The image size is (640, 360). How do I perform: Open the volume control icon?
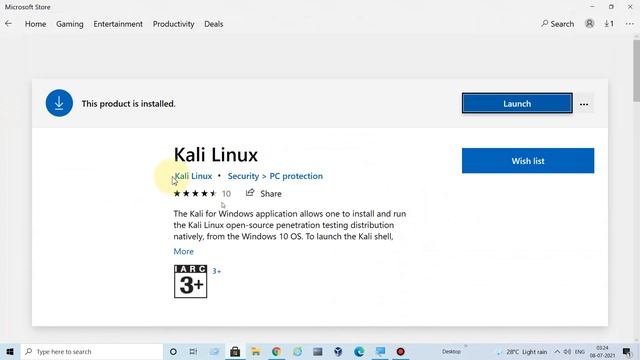[x=567, y=351]
